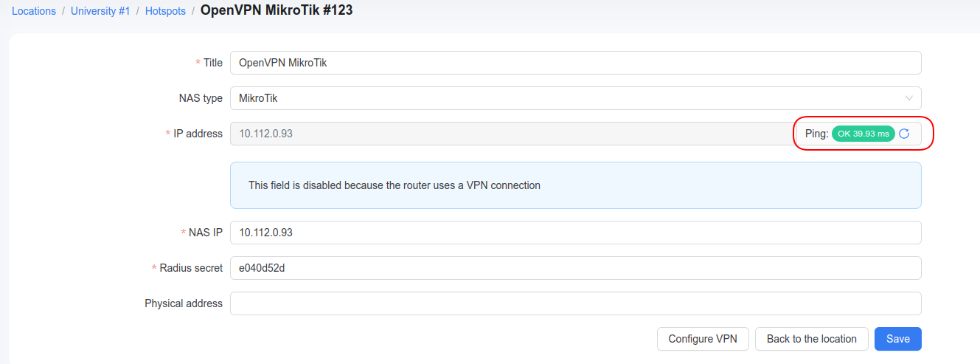Click the OpenVPN MikroTik #123 page heading

(277, 11)
